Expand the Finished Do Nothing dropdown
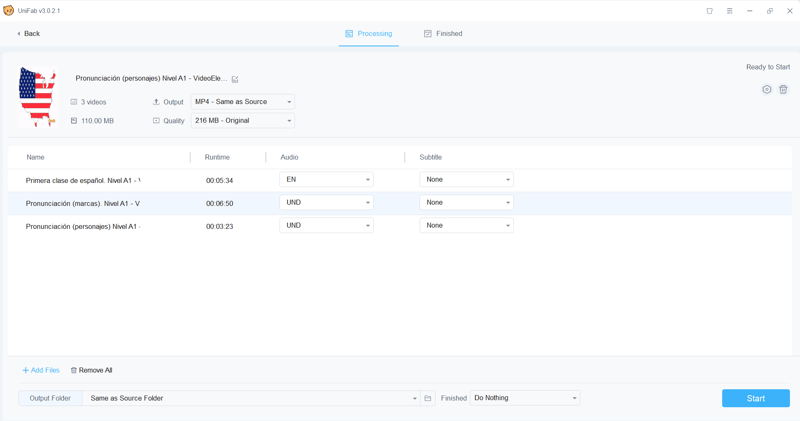Viewport: 800px width, 421px height. [x=525, y=398]
